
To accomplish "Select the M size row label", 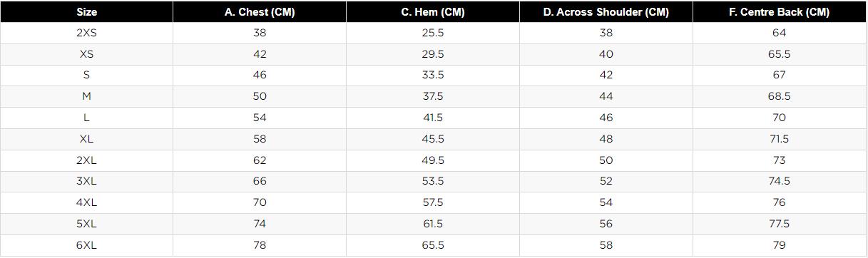I will coord(86,96).
